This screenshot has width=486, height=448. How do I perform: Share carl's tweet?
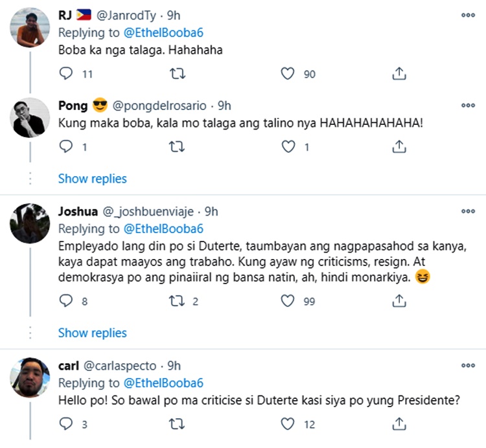tap(399, 424)
